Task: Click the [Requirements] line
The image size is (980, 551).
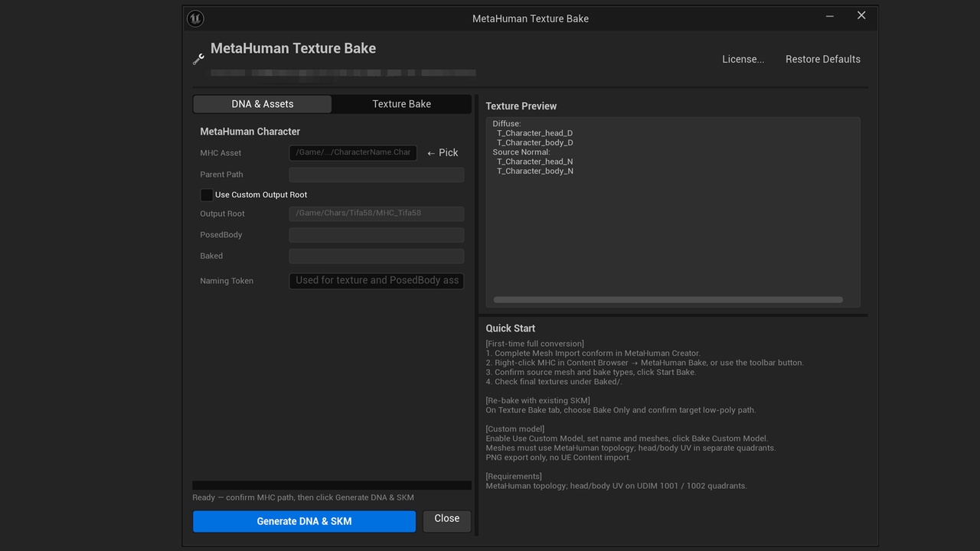Action: coord(514,477)
